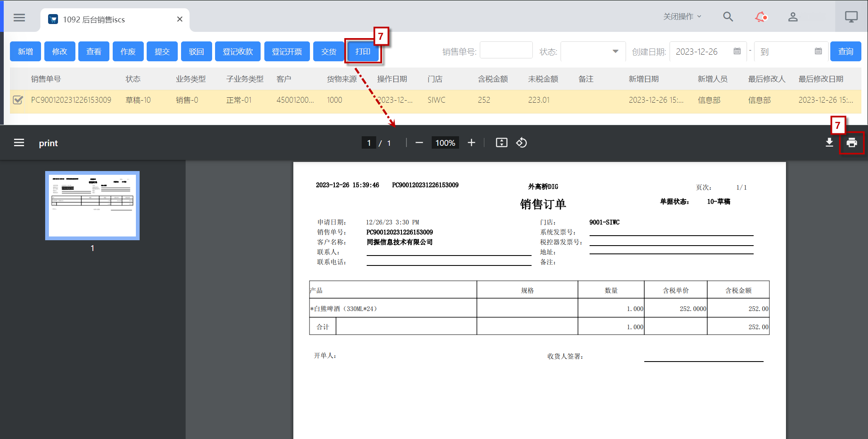The width and height of the screenshot is (868, 439).
Task: Click the 草稿-10 status cell
Action: click(138, 100)
